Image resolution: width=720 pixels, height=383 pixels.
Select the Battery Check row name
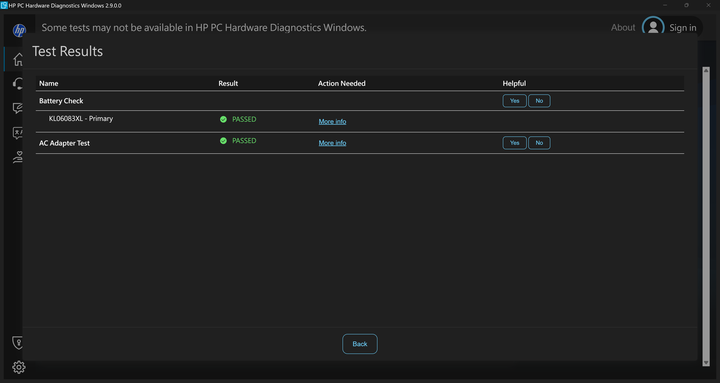click(x=61, y=101)
